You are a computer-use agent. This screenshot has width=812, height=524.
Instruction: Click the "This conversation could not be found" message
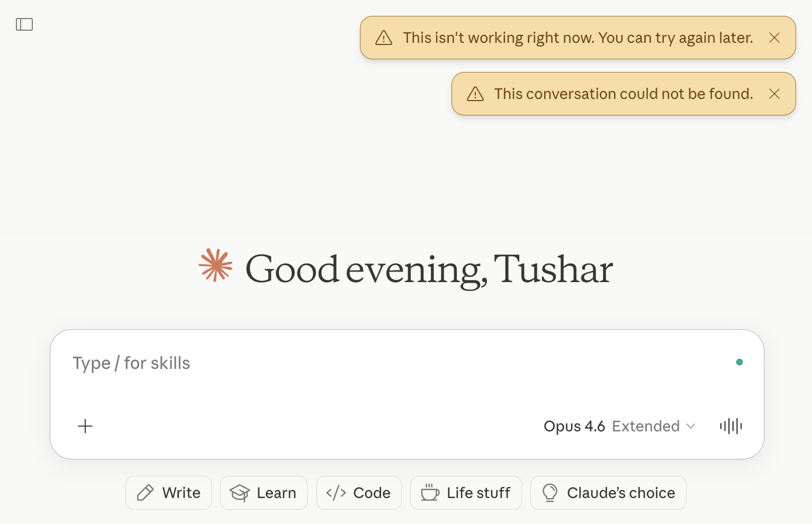624,94
